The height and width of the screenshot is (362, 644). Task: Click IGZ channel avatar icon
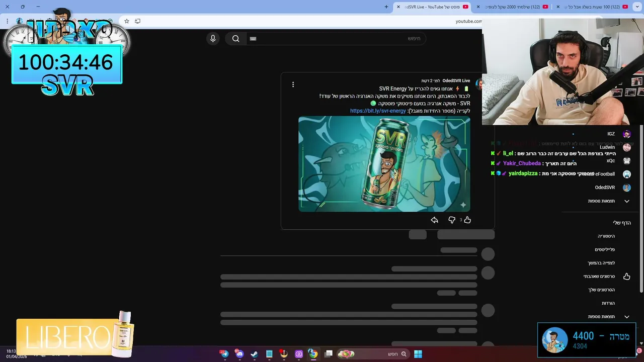click(626, 134)
